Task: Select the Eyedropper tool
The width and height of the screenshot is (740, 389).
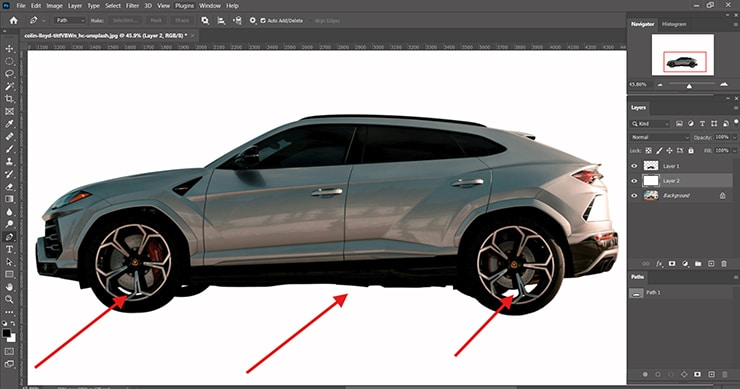Action: tap(9, 124)
